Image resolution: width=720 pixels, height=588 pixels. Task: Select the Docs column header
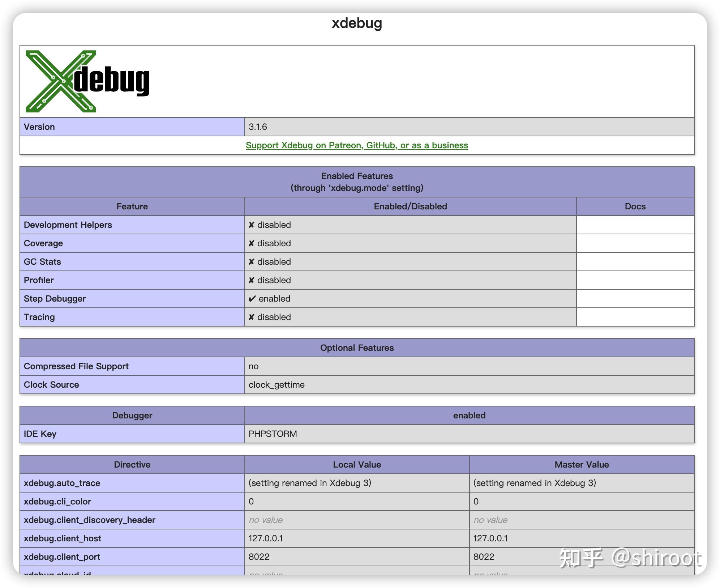click(635, 206)
